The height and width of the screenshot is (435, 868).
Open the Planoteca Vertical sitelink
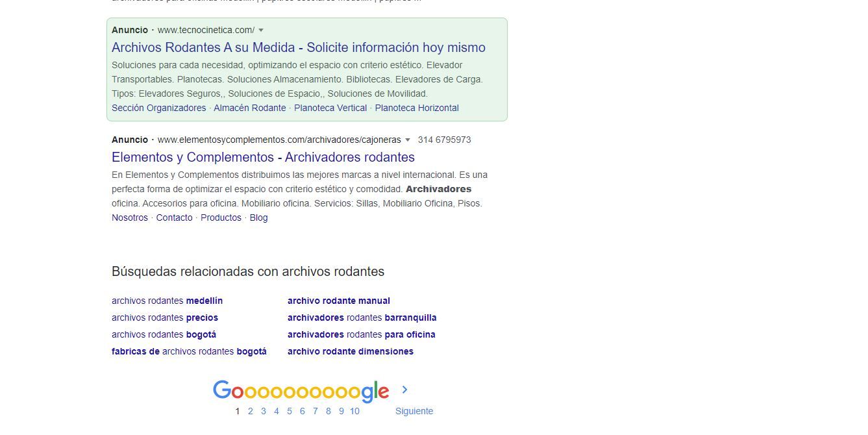point(330,108)
